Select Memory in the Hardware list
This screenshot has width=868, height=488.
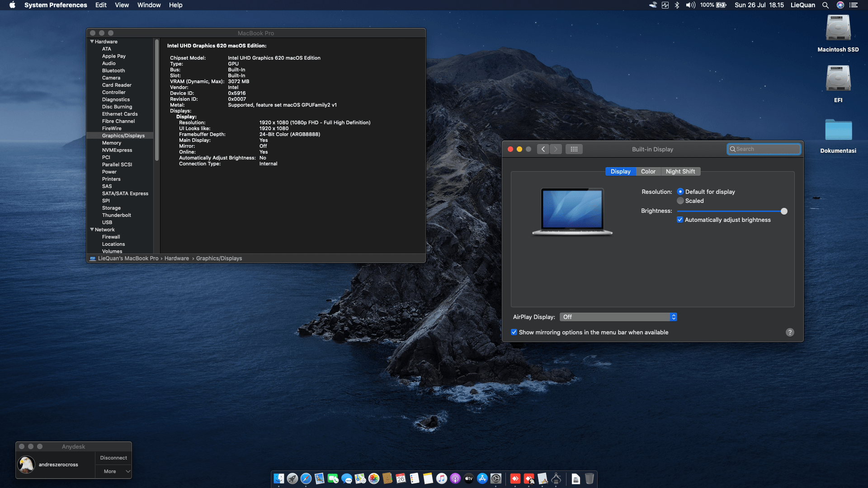coord(112,143)
